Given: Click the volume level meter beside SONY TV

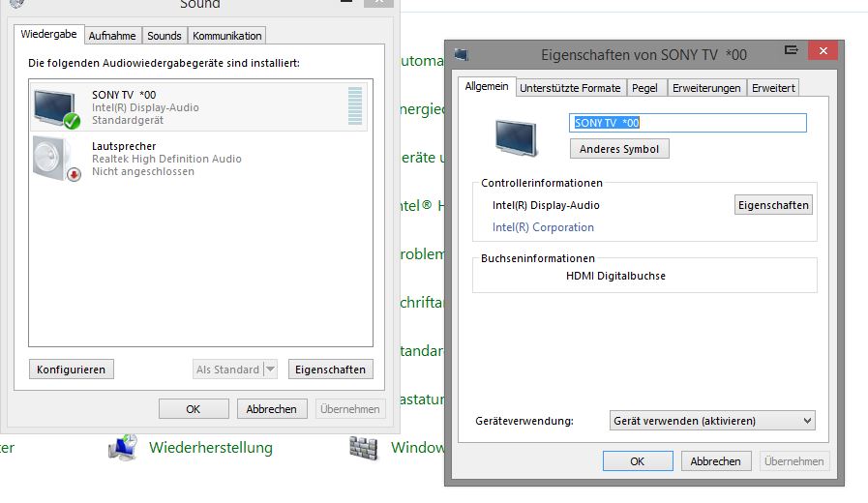Looking at the screenshot, I should click(355, 106).
